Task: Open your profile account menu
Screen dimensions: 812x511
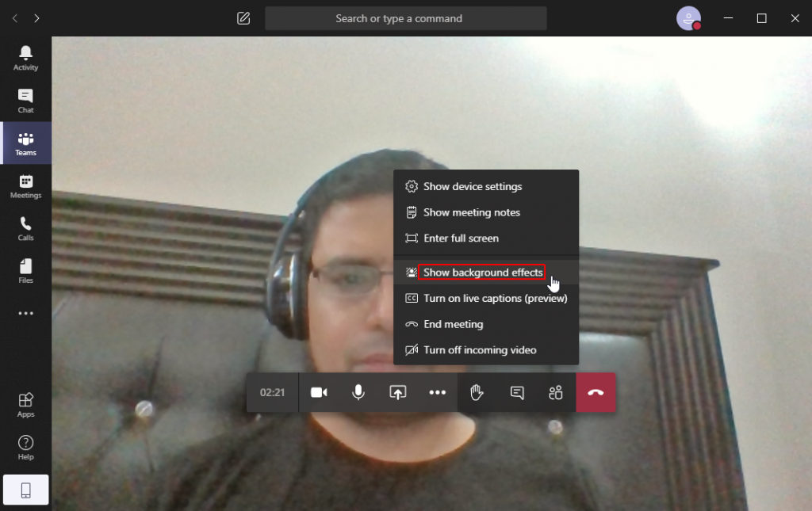Action: click(688, 17)
